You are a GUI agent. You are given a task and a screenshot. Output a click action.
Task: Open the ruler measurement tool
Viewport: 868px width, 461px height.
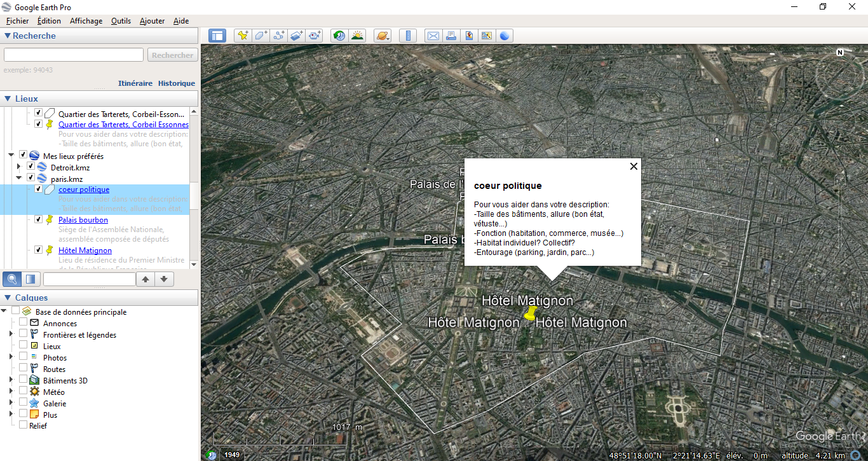point(408,36)
